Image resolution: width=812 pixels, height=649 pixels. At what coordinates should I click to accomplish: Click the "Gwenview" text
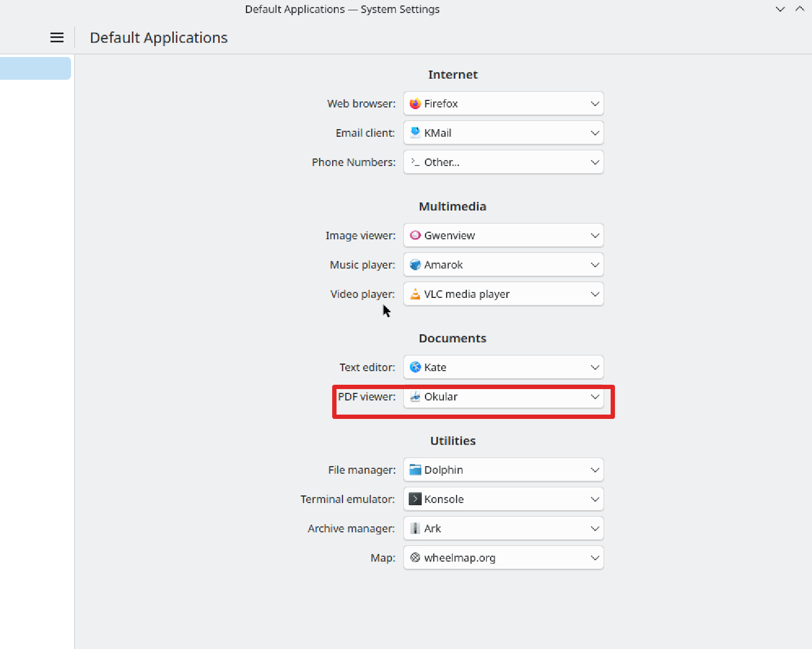tap(449, 236)
